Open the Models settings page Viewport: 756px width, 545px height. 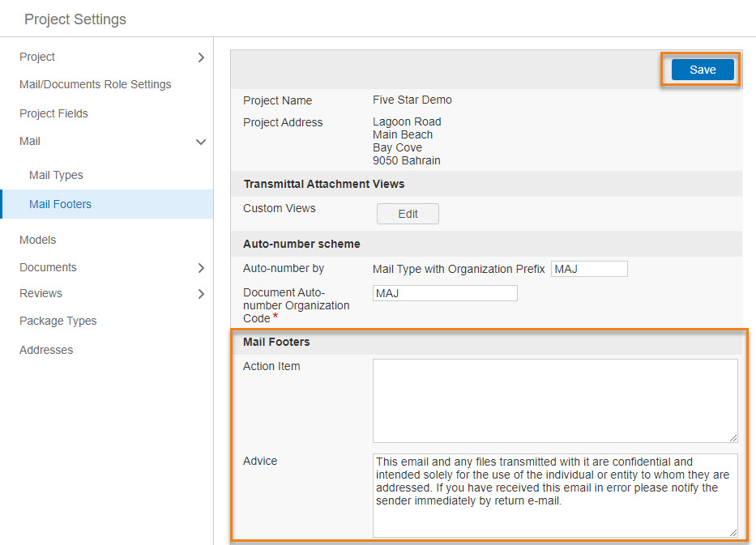tap(37, 240)
